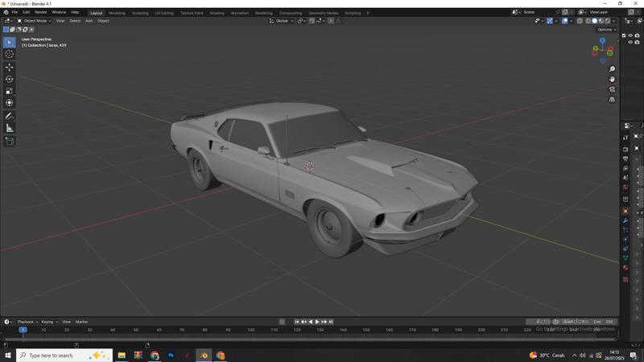
Task: Switch perspective/orthographic grid icon
Action: coord(612,99)
